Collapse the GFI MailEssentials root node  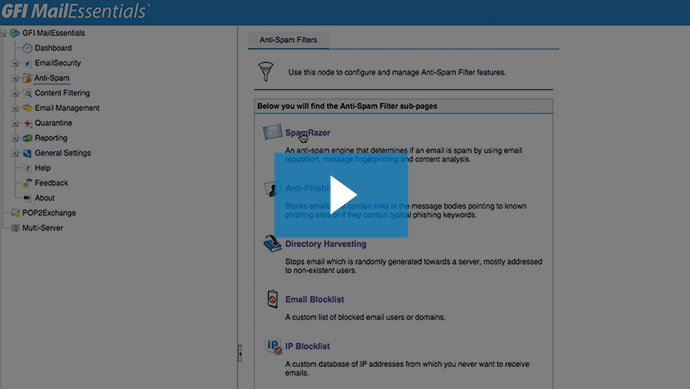[x=3, y=33]
